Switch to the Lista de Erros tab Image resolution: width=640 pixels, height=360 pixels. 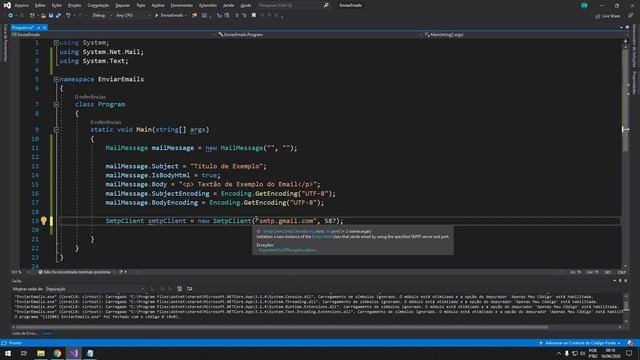click(x=24, y=333)
